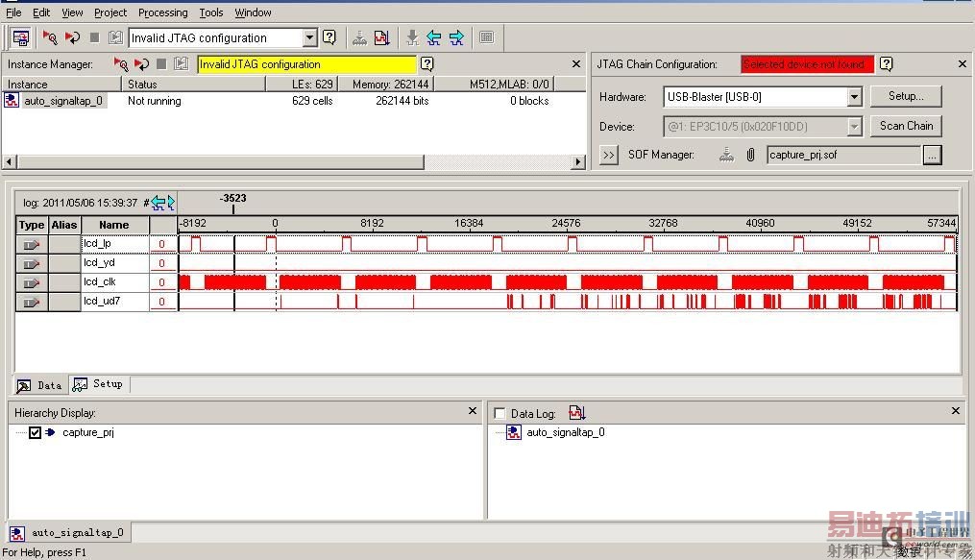Switch to the Setup tab

(98, 385)
